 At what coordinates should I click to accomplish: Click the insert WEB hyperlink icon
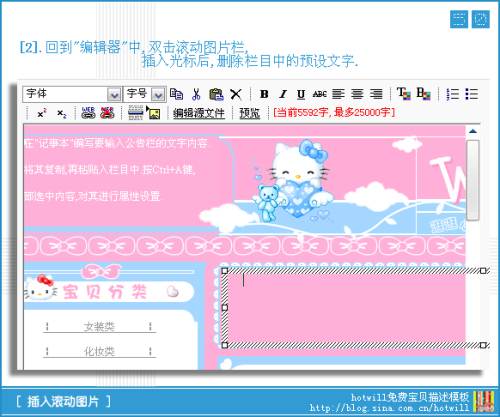(x=88, y=113)
